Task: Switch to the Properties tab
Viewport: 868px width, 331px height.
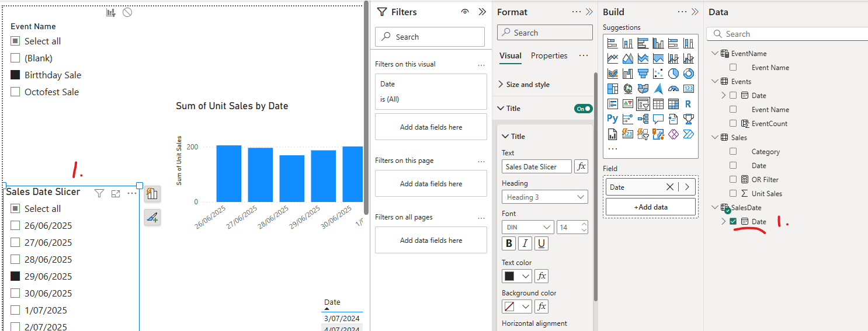Action: click(549, 55)
